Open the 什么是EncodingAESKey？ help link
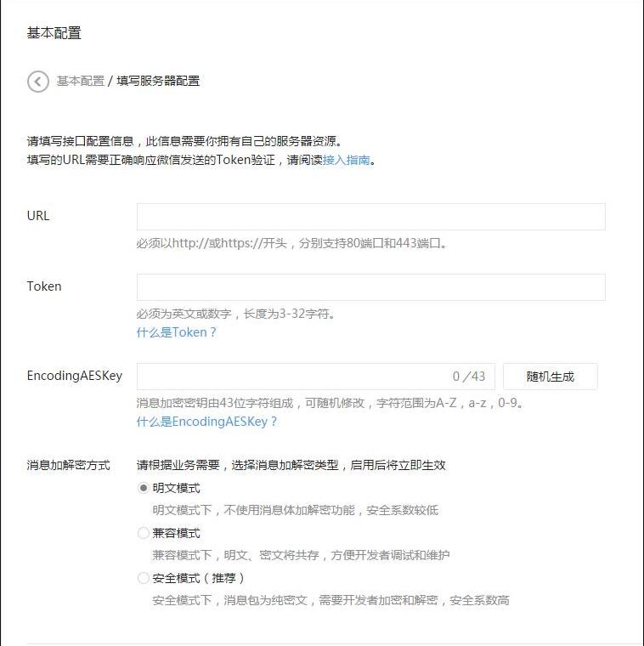The height and width of the screenshot is (646, 644). click(x=206, y=422)
